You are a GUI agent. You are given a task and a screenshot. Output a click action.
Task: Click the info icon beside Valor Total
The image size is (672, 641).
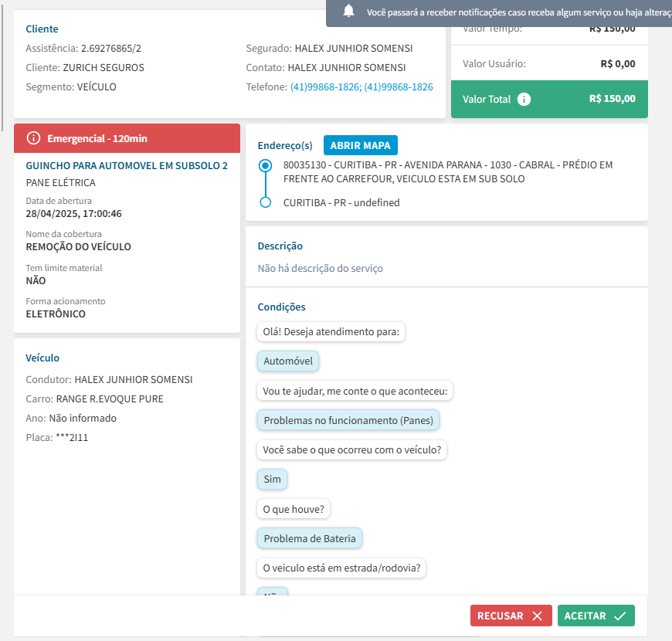tap(524, 99)
